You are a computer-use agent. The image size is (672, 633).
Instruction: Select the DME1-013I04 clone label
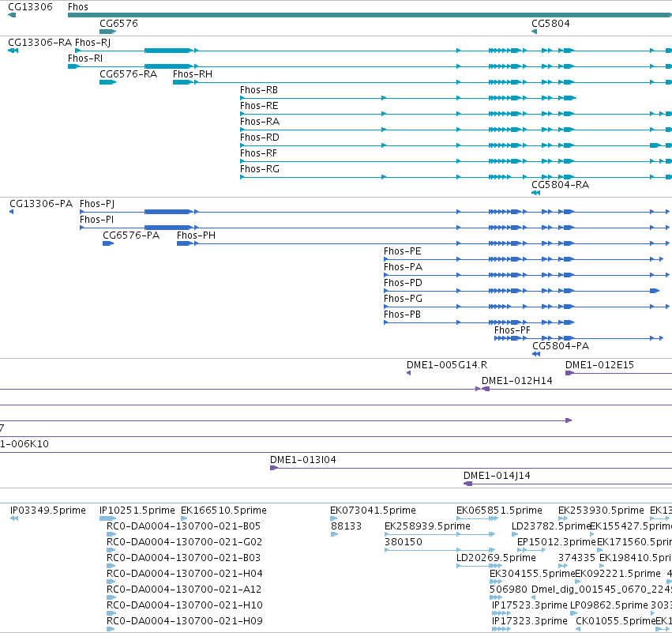click(x=303, y=459)
